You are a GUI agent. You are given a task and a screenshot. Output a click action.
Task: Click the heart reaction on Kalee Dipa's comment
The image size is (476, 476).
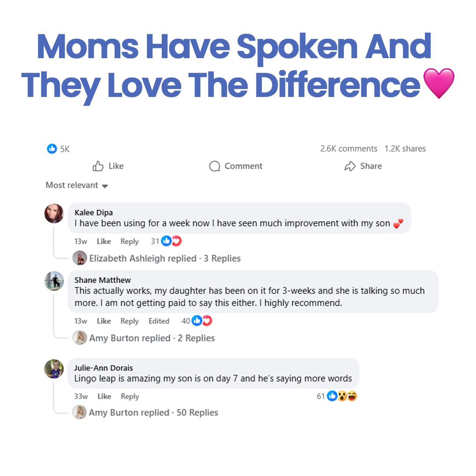176,241
